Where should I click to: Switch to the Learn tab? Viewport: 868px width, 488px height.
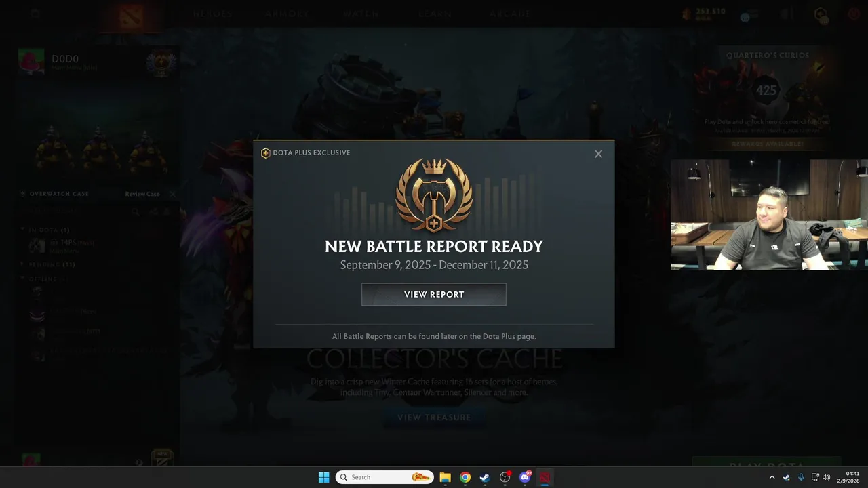(x=435, y=14)
